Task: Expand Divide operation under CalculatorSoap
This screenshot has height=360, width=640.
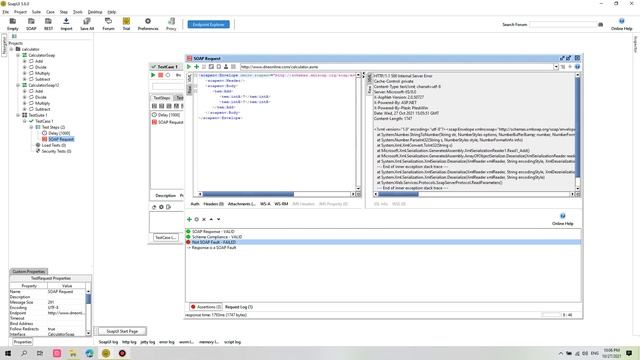Action: (24, 67)
